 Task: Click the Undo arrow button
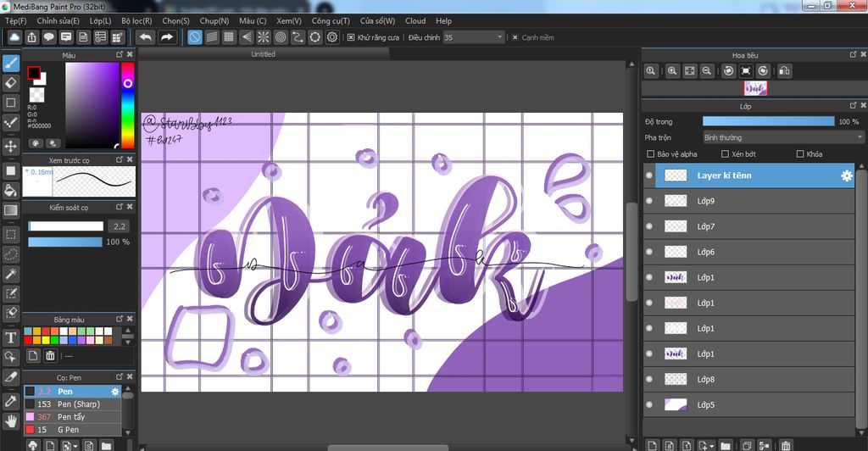click(146, 37)
